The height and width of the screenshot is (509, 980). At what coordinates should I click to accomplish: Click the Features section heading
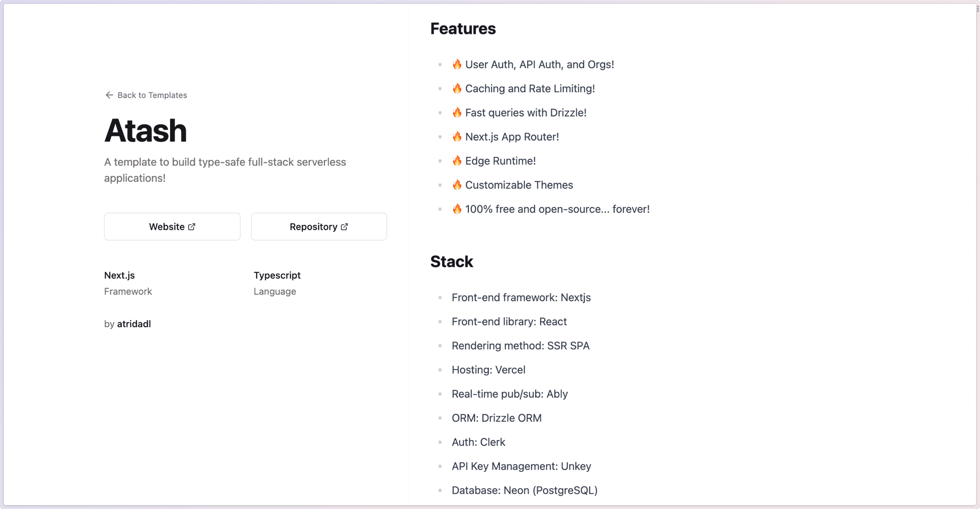coord(463,29)
